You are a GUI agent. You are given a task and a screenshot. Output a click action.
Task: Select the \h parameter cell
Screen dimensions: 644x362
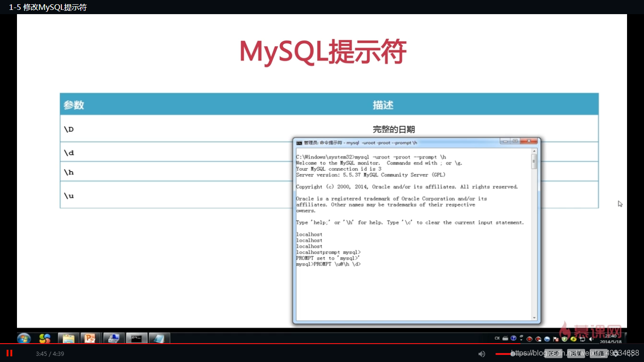click(69, 173)
